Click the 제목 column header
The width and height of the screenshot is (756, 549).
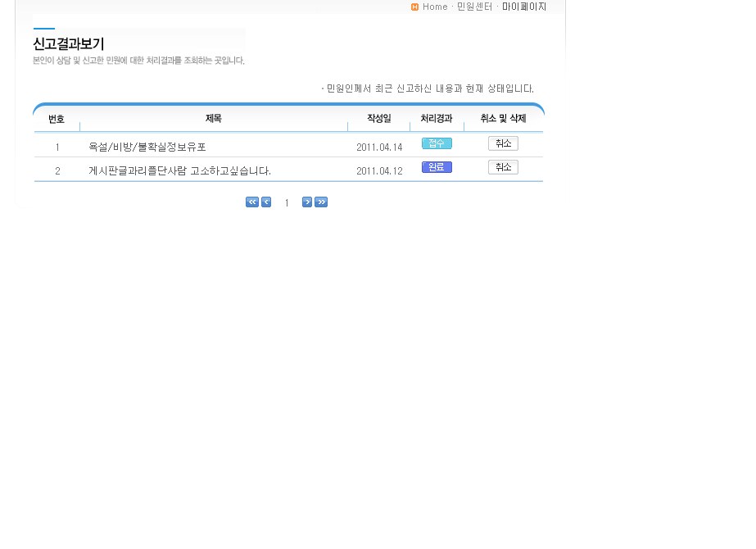pos(214,119)
